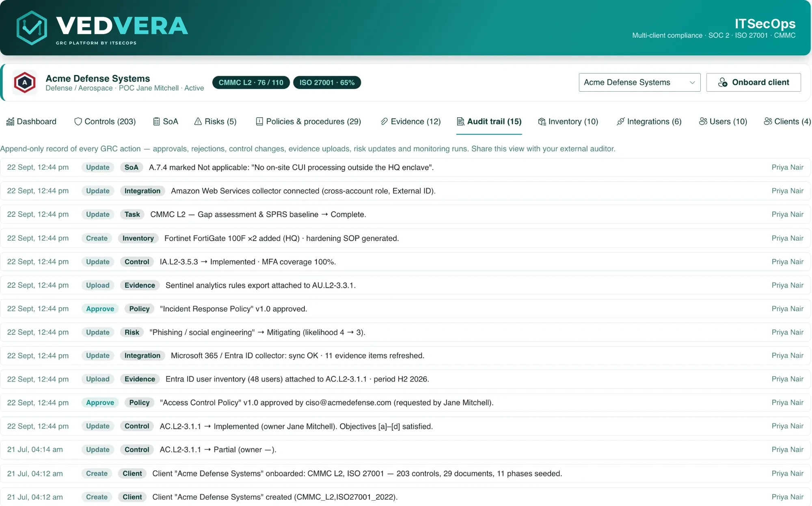Screen dimensions: 812x506
Task: Open the Acme Defense Systems client dropdown
Action: pyautogui.click(x=639, y=82)
